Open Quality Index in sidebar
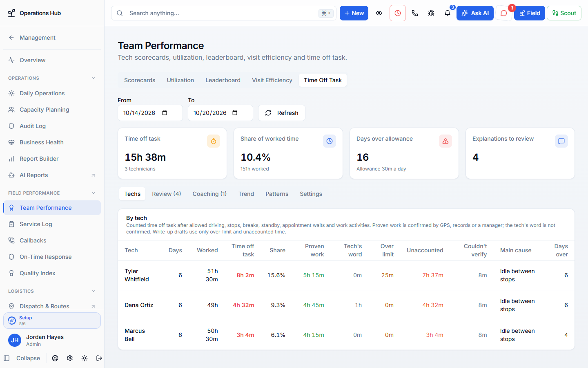 pyautogui.click(x=52, y=273)
